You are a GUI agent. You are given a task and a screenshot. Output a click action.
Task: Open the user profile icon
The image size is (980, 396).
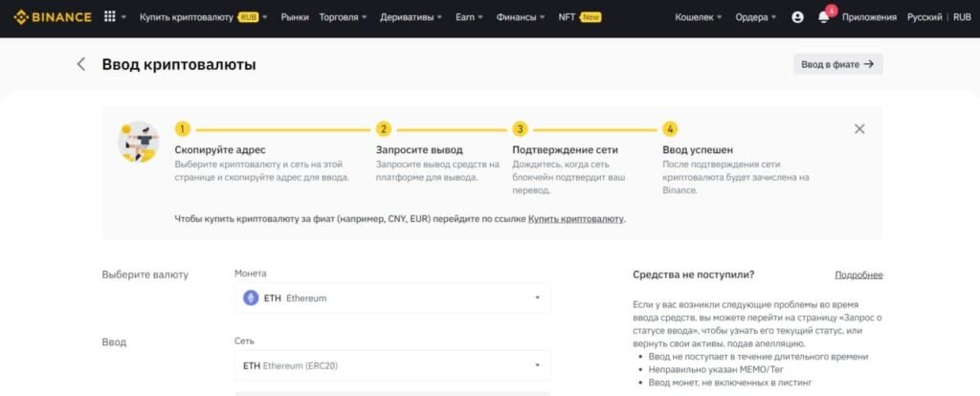point(797,17)
